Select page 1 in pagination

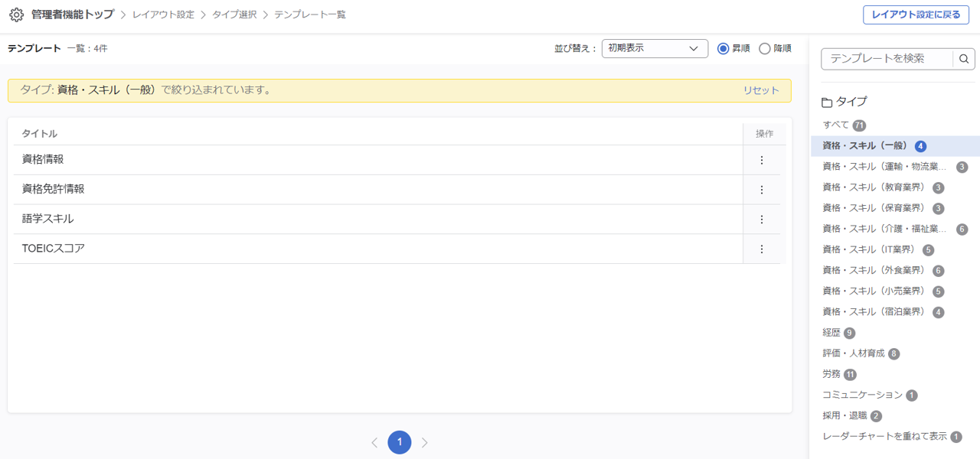click(x=400, y=442)
